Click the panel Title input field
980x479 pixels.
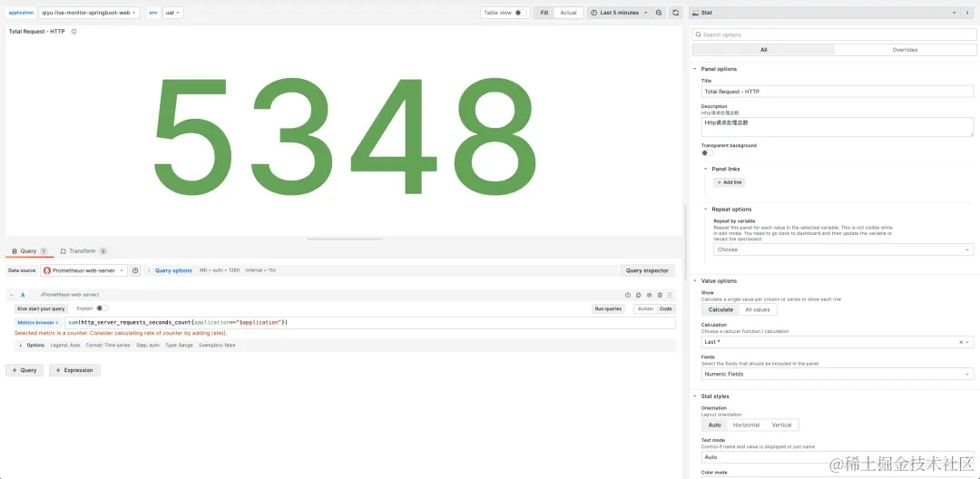[838, 92]
